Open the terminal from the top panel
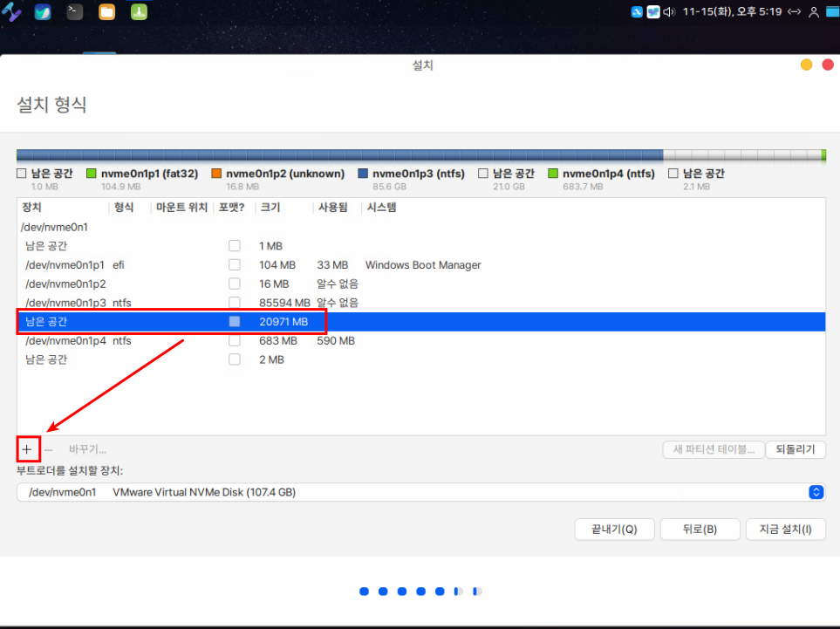The image size is (840, 629). point(75,12)
